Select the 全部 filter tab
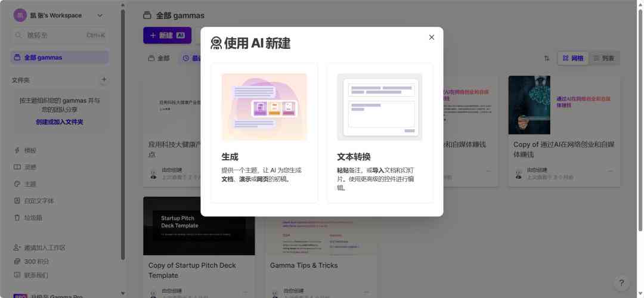Screen dimensions: 644x298 [x=159, y=58]
